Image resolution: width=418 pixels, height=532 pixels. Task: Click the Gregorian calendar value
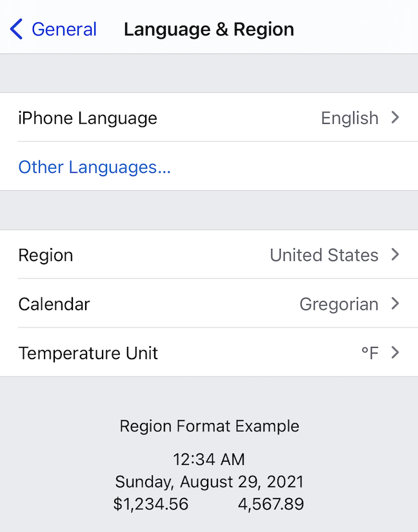pos(339,304)
